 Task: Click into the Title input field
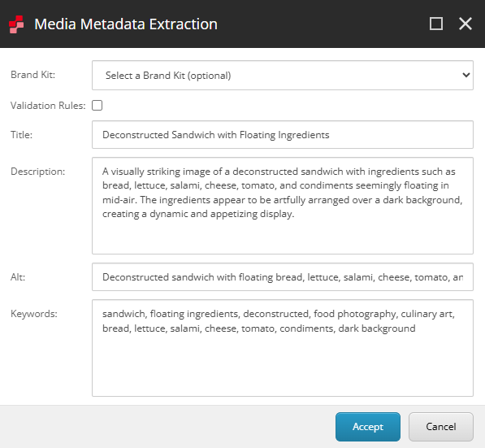tap(283, 135)
